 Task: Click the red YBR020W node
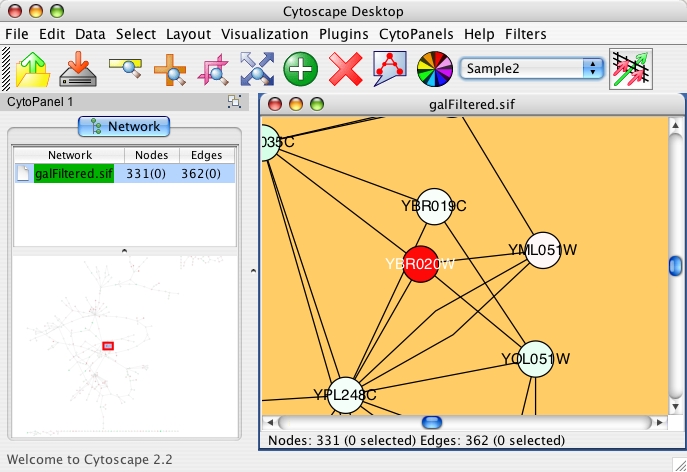(x=420, y=264)
